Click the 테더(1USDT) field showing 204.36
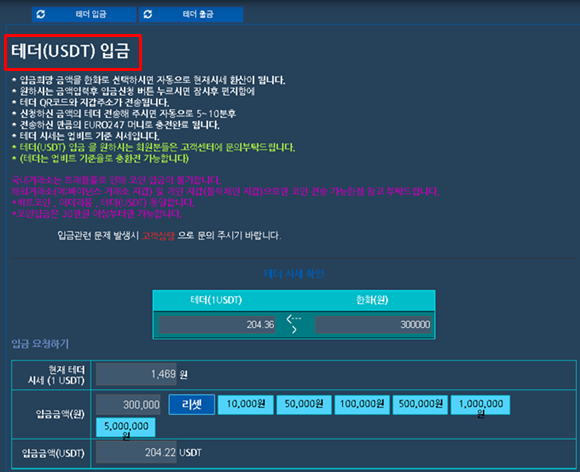The width and height of the screenshot is (580, 472). click(217, 325)
